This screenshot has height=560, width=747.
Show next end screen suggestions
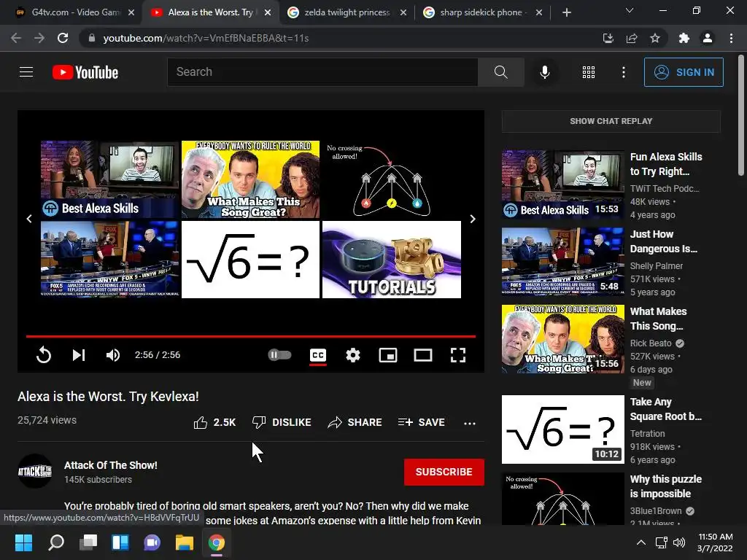(472, 219)
